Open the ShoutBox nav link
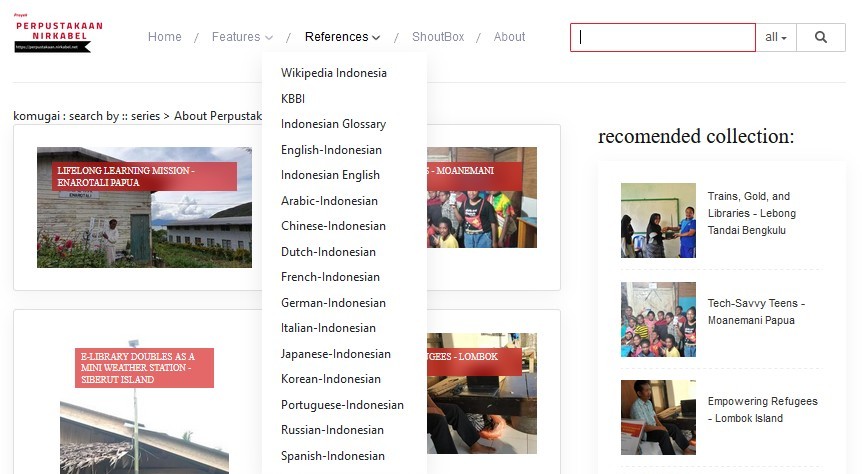Viewport: 862px width, 474px height. pyautogui.click(x=438, y=37)
